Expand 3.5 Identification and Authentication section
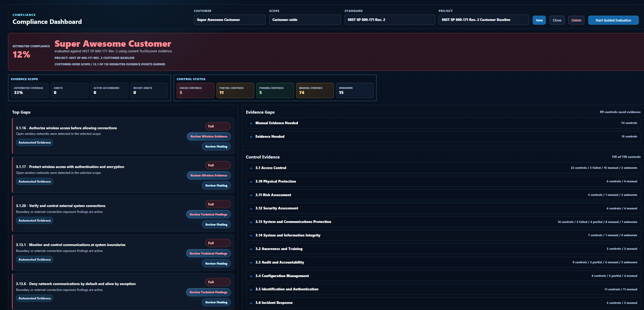Screen dimensions: 644x310 [443, 289]
